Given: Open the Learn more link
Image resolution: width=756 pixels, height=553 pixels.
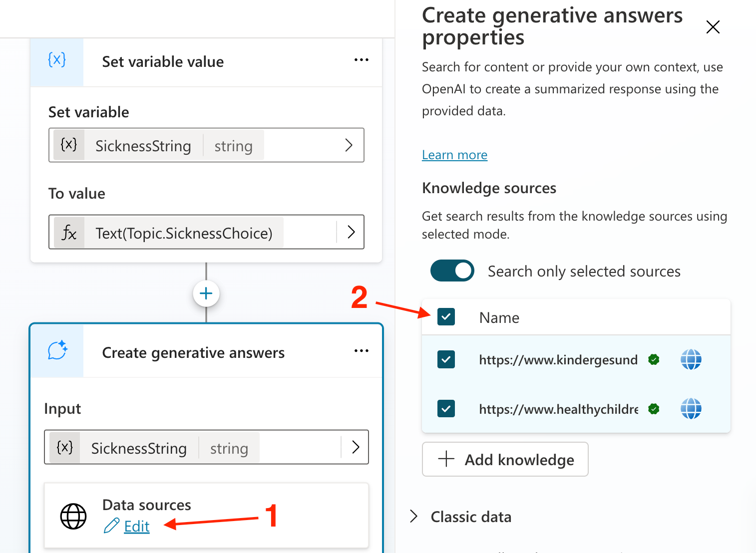Looking at the screenshot, I should pyautogui.click(x=454, y=155).
